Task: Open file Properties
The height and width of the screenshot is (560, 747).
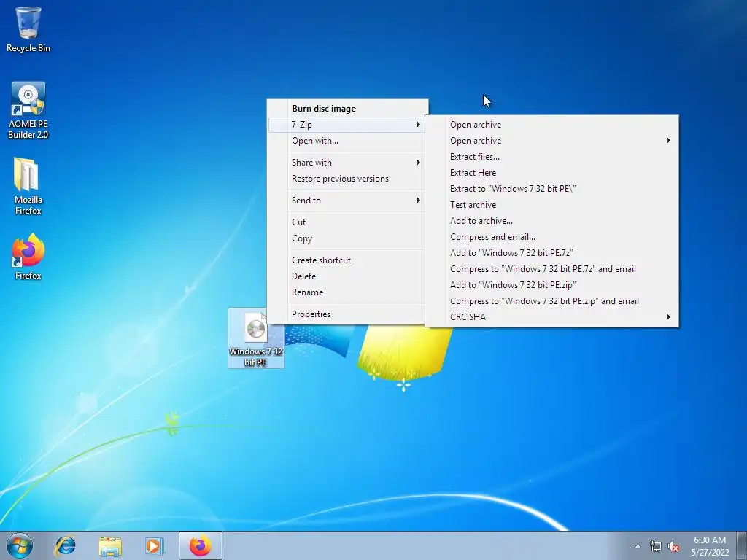Action: (347, 314)
